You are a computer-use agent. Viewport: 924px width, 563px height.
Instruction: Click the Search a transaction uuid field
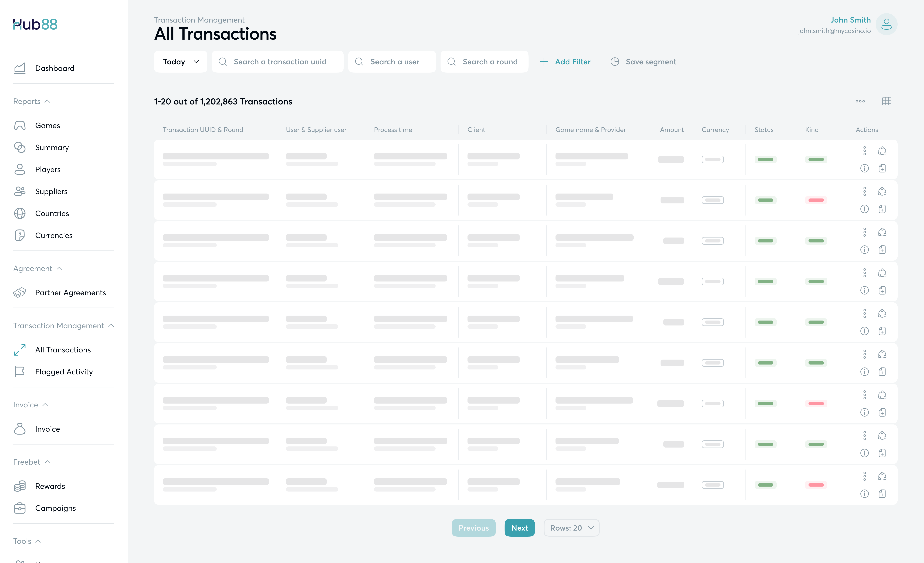coord(279,62)
